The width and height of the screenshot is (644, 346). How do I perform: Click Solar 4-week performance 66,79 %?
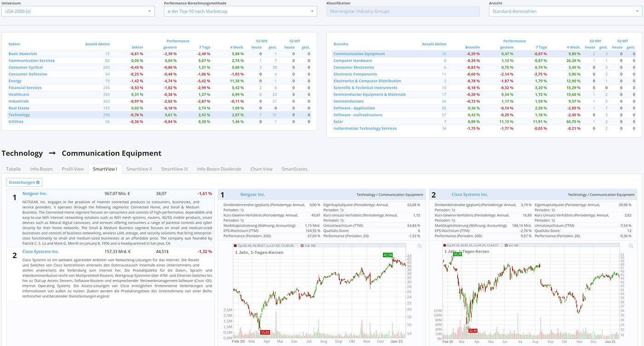point(573,121)
